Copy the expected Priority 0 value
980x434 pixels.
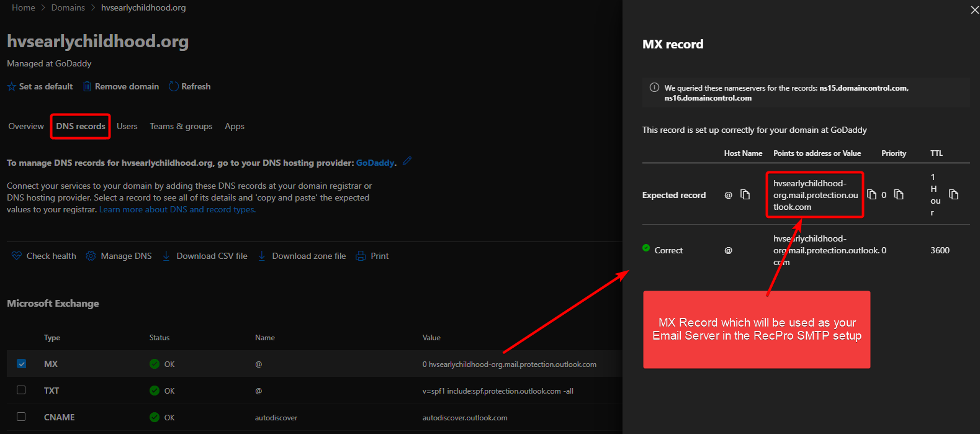[899, 194]
